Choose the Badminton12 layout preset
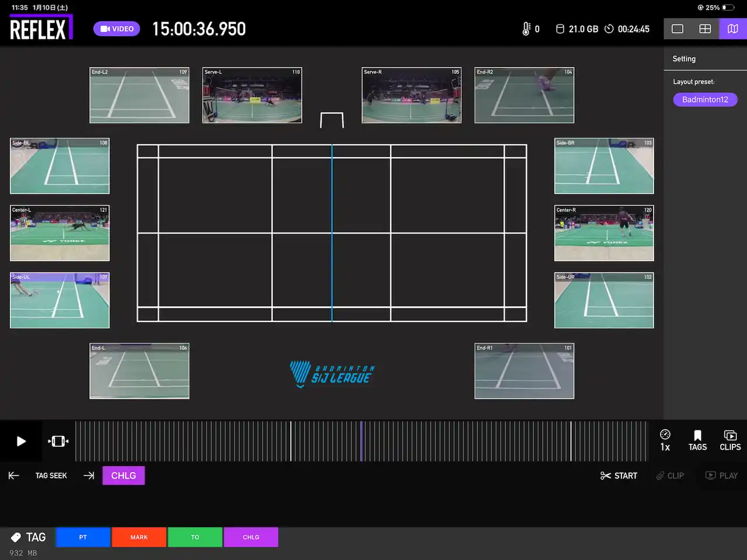Screen dimensions: 747x560 (705, 100)
